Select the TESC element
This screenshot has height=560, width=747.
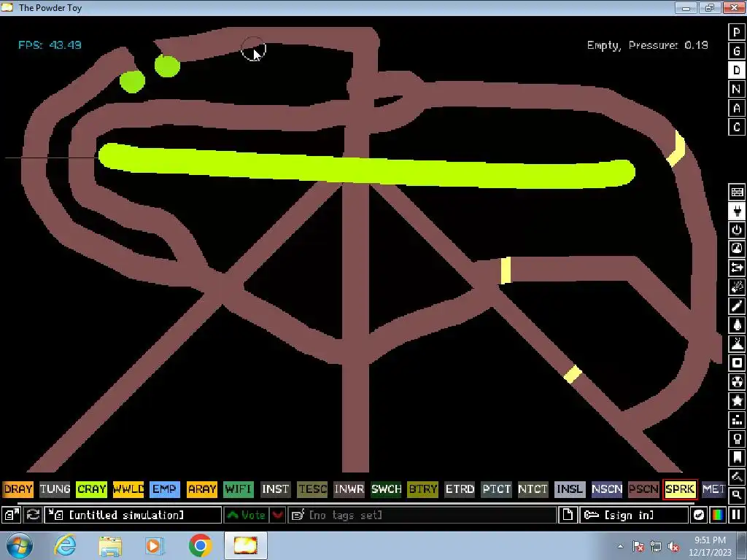(x=312, y=489)
